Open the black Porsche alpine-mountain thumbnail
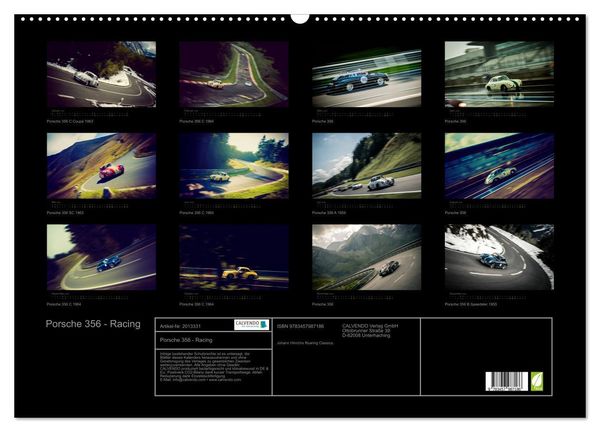The width and height of the screenshot is (600, 432). (x=367, y=257)
